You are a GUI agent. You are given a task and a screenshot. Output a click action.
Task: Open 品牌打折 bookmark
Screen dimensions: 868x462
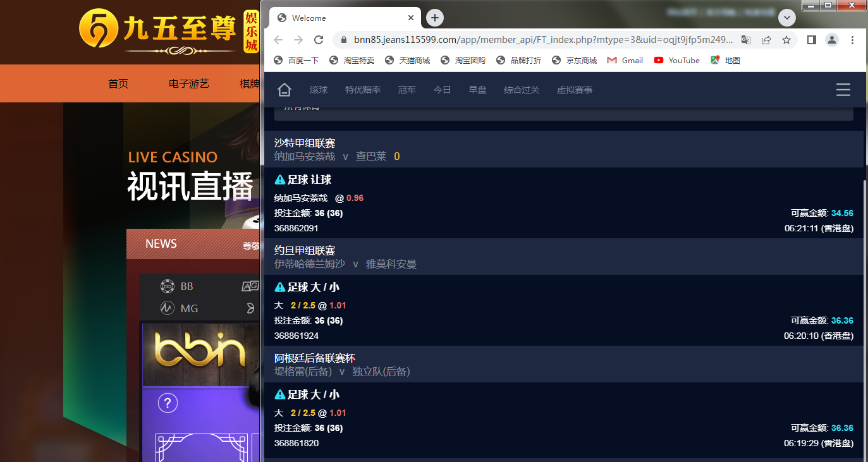point(518,61)
